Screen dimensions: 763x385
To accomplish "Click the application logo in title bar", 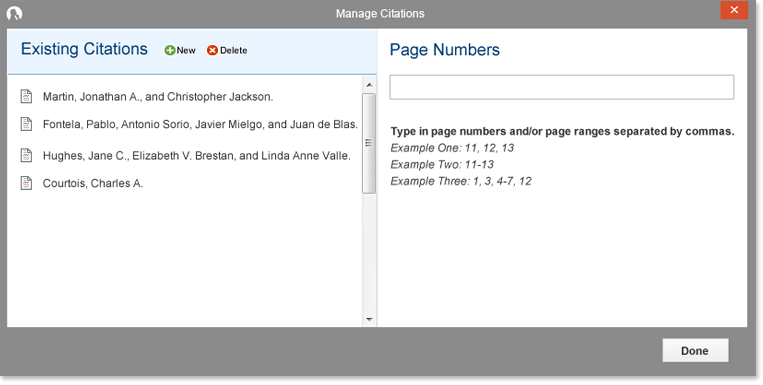I will coord(15,14).
